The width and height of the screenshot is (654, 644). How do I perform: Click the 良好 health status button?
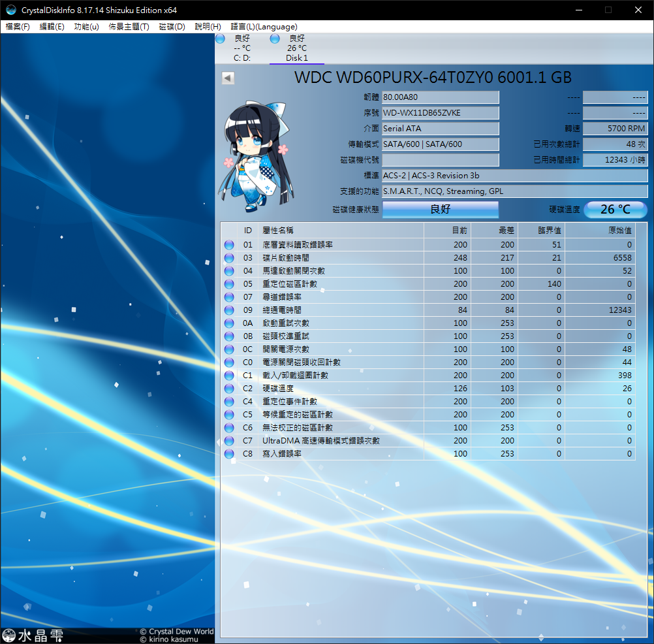(x=441, y=209)
